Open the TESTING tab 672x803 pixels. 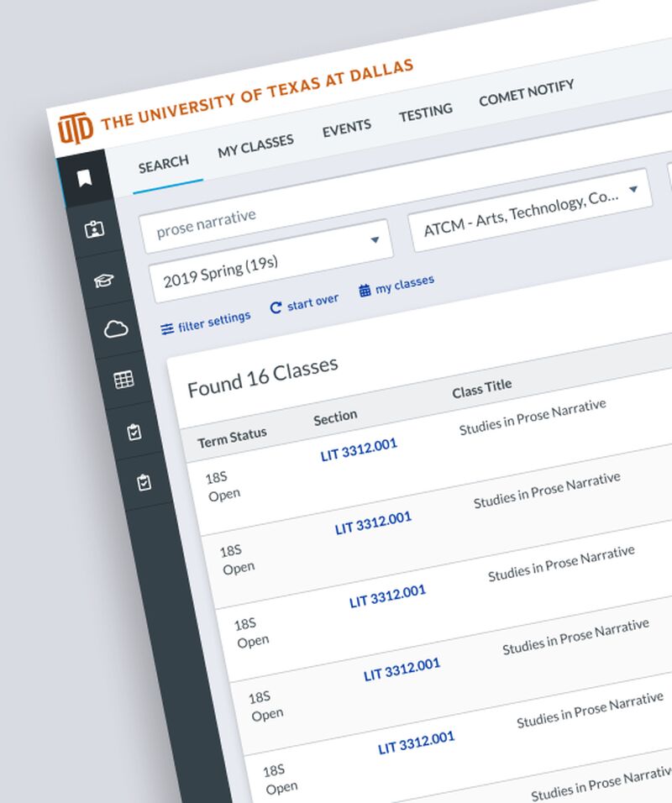[426, 113]
